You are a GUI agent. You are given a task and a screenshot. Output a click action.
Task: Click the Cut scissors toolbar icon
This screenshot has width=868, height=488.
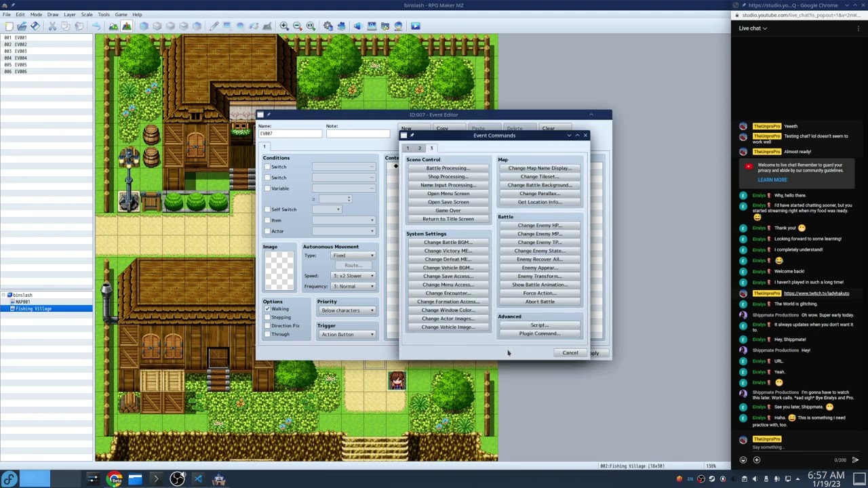[x=52, y=26]
